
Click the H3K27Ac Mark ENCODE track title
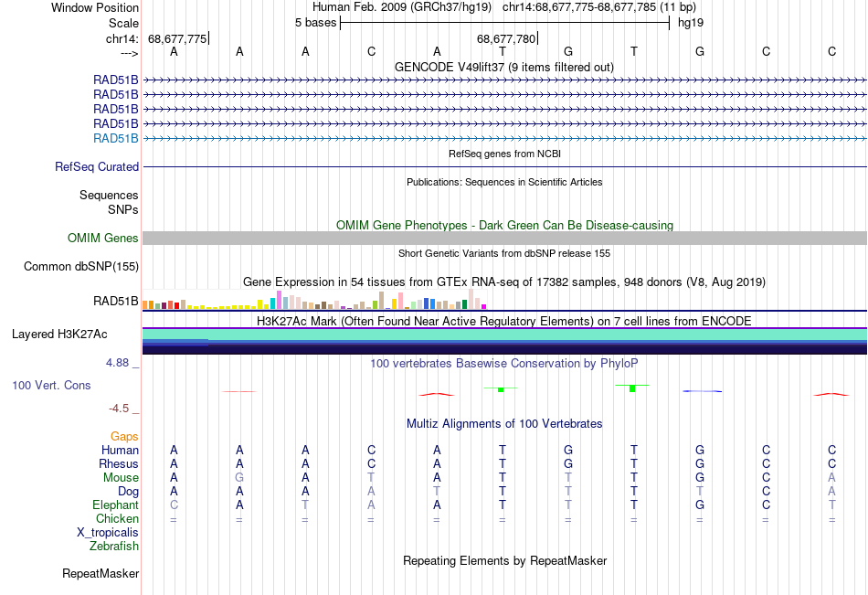click(x=504, y=321)
